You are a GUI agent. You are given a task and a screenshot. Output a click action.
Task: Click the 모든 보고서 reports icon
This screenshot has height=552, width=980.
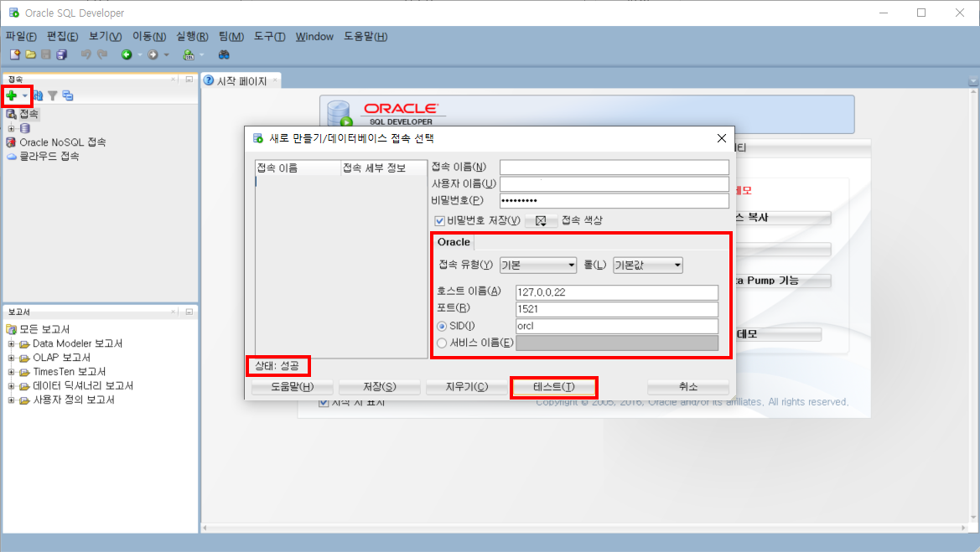pyautogui.click(x=11, y=329)
